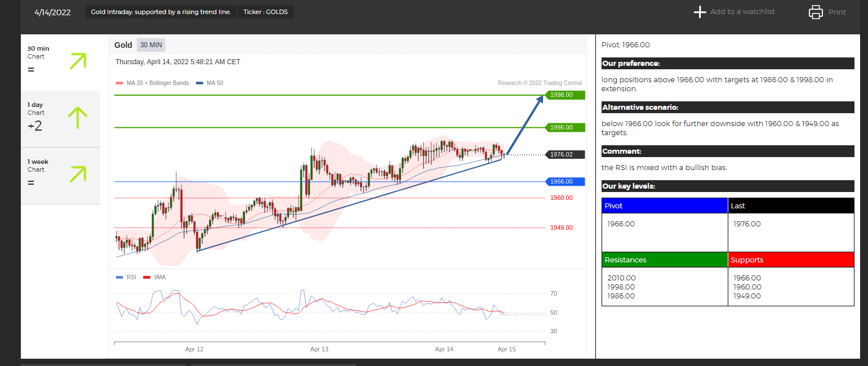Click the MA 20 + Bollinger Bands legend swatch
Screen dimensions: 868x366
[x=119, y=83]
